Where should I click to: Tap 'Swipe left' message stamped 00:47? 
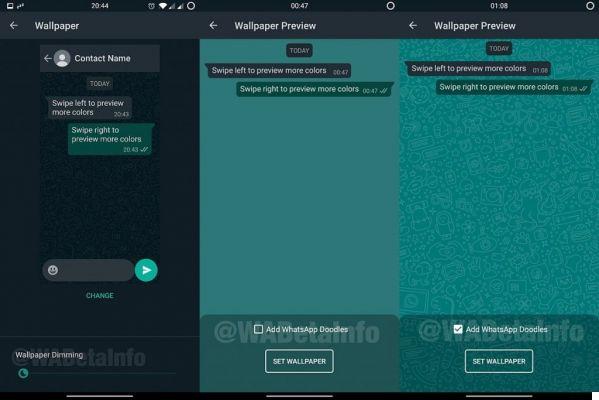click(278, 71)
